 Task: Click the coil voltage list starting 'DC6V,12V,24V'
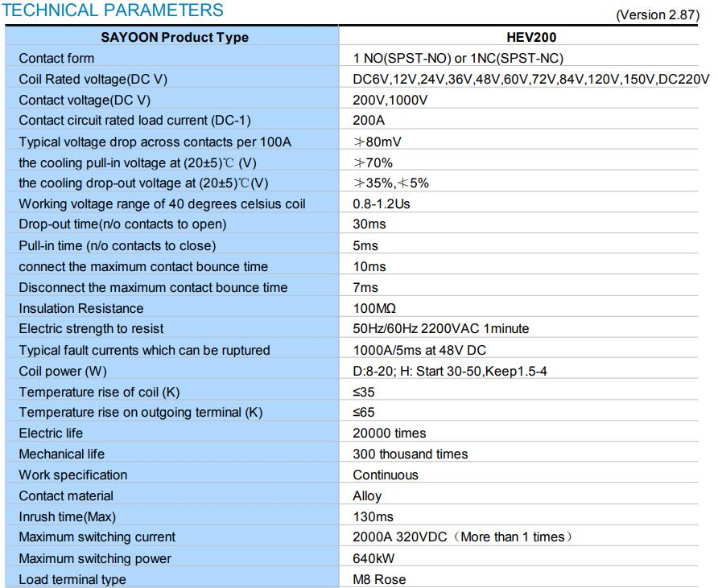[x=531, y=79]
